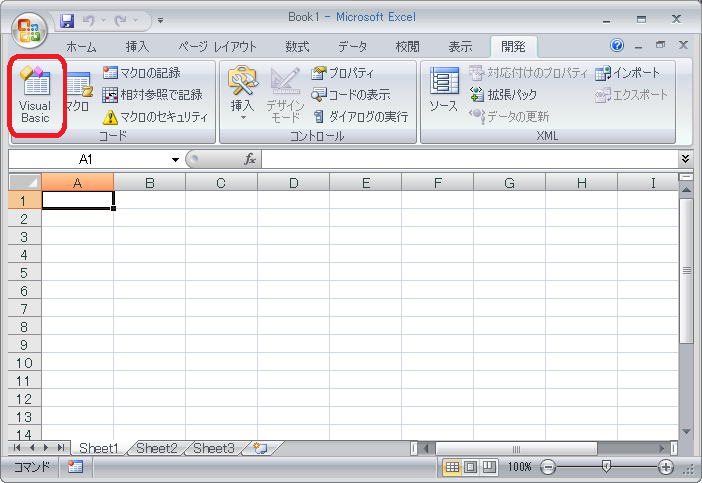Open the Name Box dropdown arrow

click(x=176, y=159)
